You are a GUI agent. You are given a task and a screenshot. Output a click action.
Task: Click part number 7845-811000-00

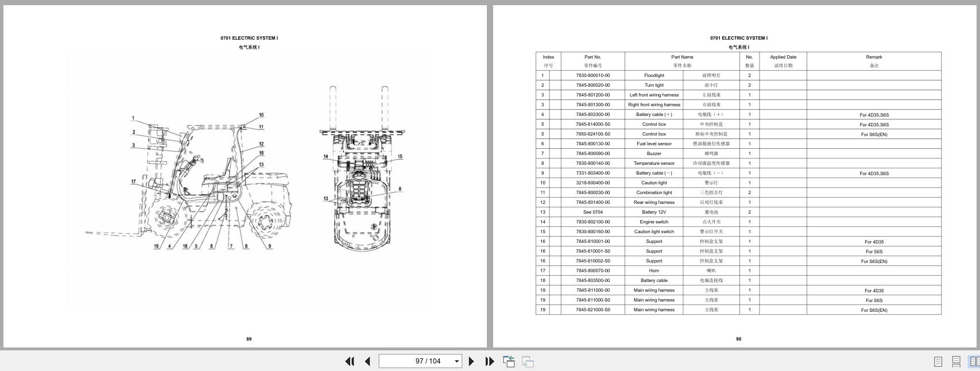[593, 290]
